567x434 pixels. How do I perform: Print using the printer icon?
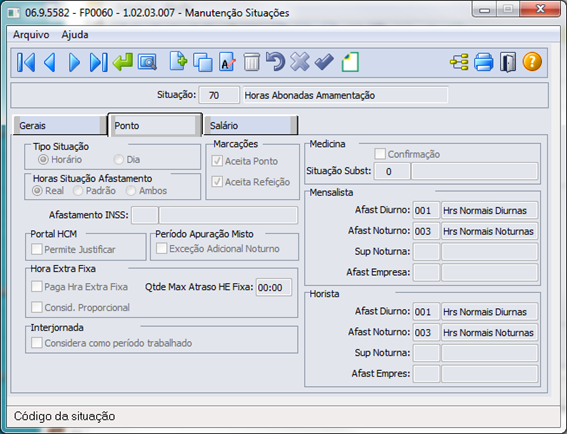coord(483,62)
